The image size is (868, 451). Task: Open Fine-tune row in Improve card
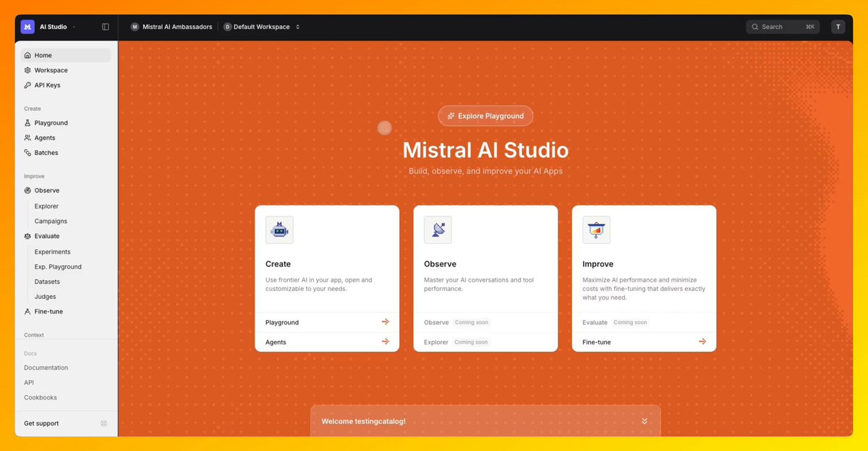[644, 342]
